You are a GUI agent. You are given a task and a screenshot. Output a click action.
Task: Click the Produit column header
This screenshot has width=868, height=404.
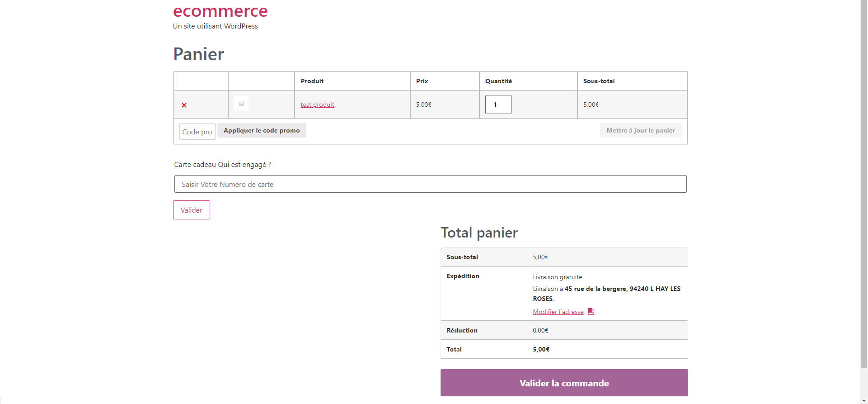(x=312, y=81)
